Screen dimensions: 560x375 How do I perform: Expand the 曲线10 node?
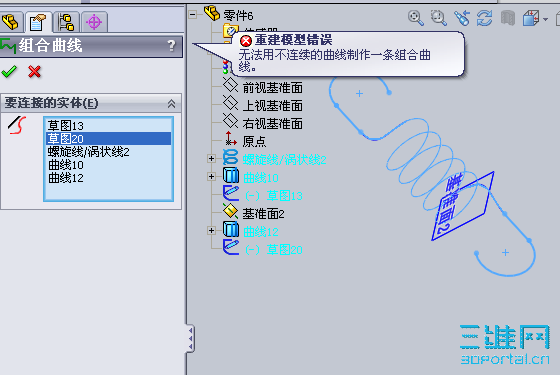coord(211,176)
